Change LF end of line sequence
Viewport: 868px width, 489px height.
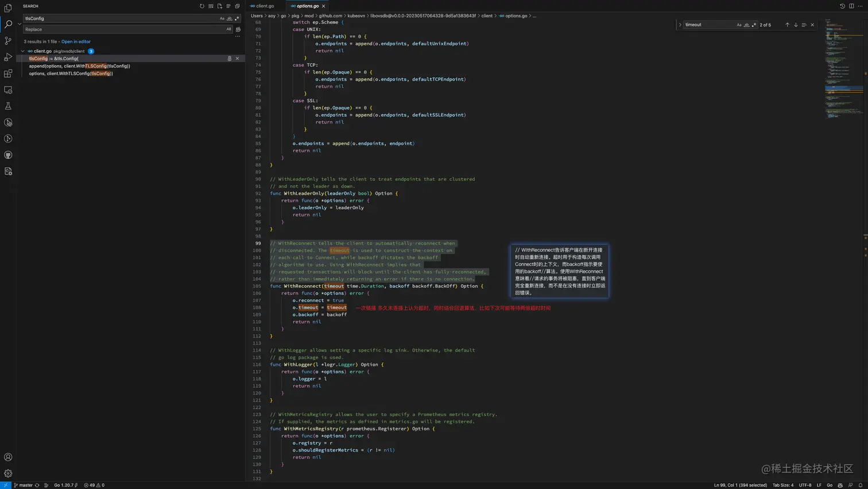819,485
